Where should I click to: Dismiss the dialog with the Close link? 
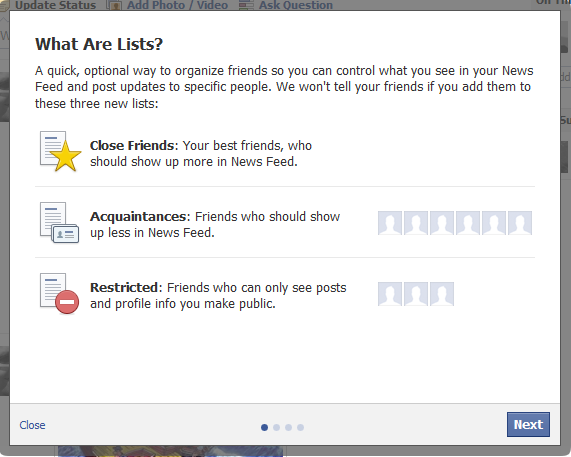[32, 425]
